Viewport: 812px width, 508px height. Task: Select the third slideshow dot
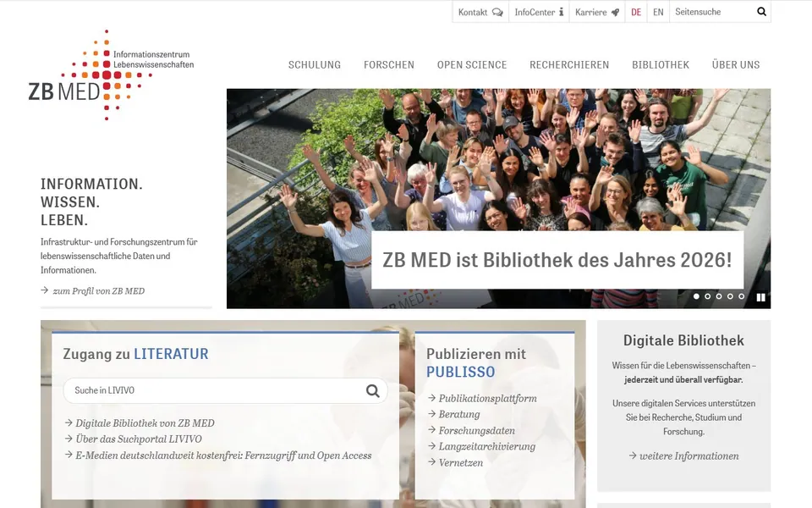(719, 296)
